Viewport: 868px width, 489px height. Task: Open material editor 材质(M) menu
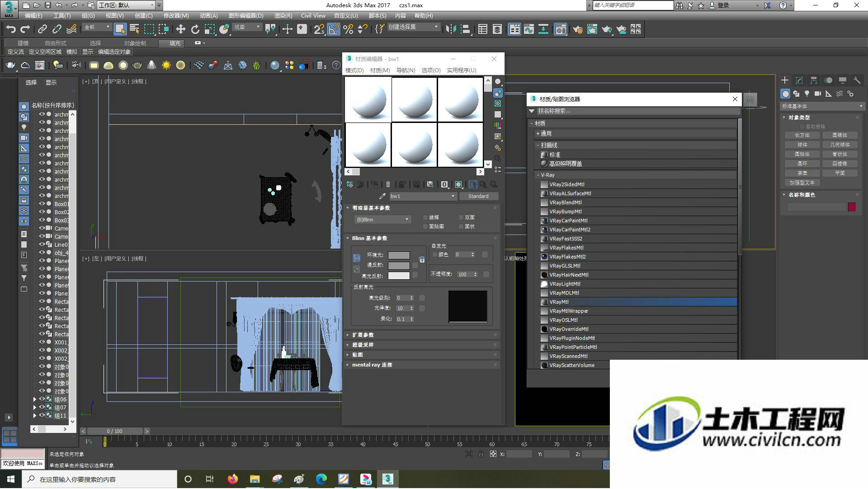(x=380, y=70)
